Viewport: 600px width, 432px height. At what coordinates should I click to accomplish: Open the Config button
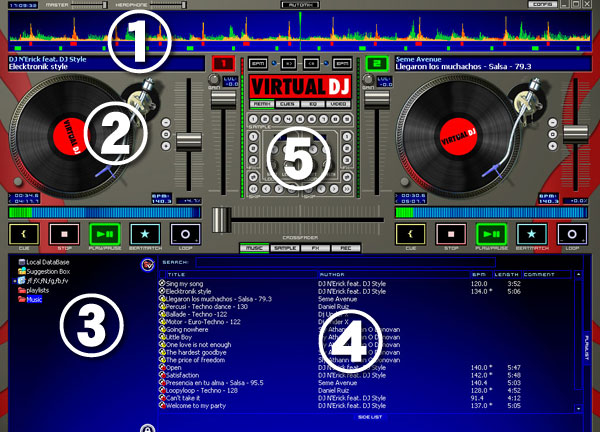point(543,4)
